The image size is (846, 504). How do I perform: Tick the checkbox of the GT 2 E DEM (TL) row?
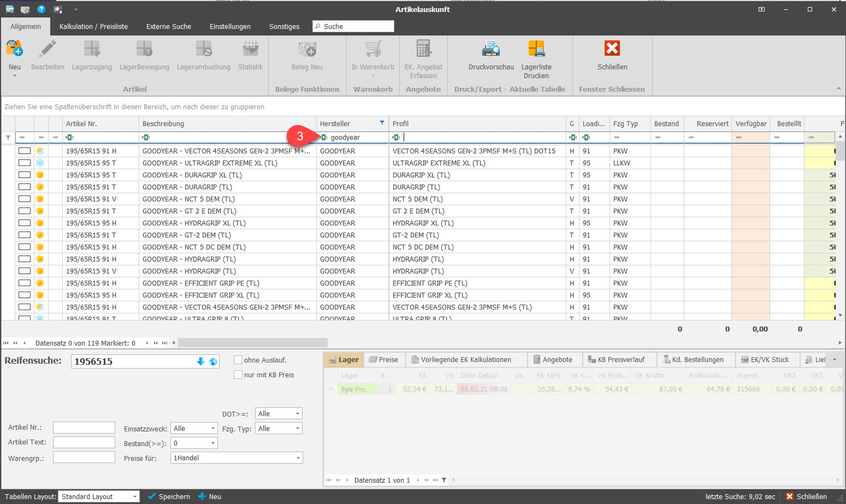click(24, 211)
